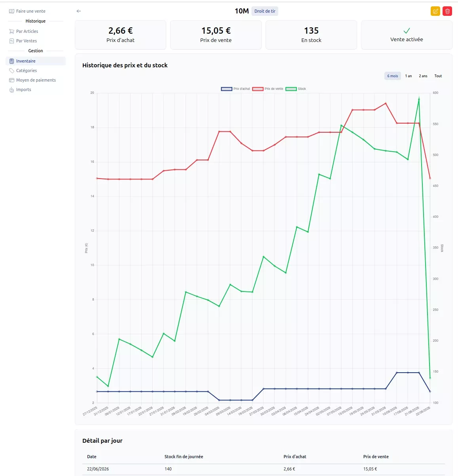Viewport: 458px width, 476px height.
Task: Click the Catégories tag icon
Action: coord(11,70)
